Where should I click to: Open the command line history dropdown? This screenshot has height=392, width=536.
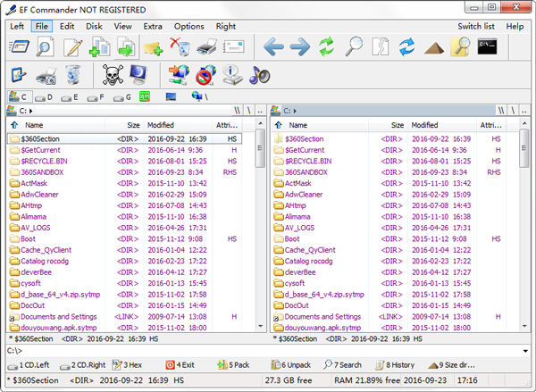tap(525, 351)
